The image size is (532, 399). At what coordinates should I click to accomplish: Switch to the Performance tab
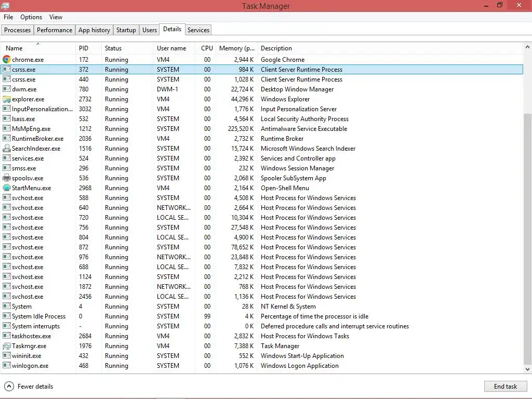pyautogui.click(x=54, y=30)
